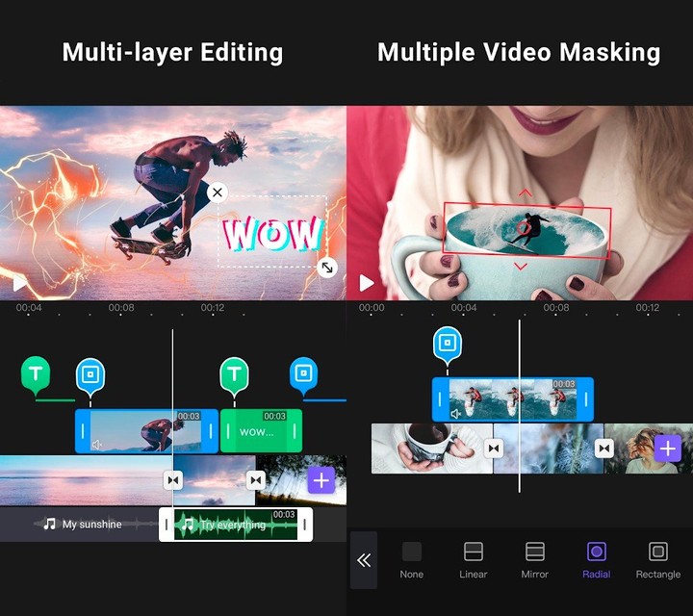Select the green wow text clip
Screen dimensions: 693x616
pos(261,431)
